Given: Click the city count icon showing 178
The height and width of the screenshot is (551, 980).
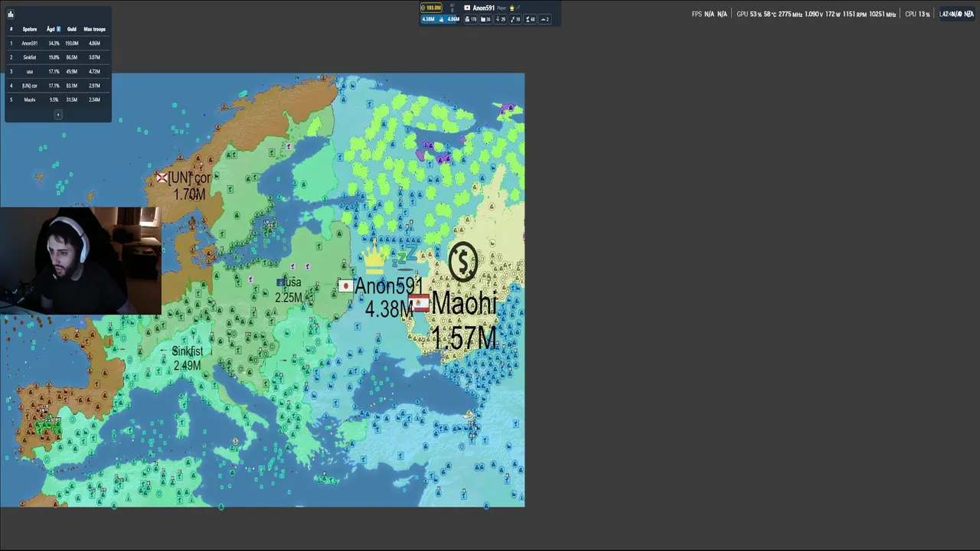Looking at the screenshot, I should 471,19.
